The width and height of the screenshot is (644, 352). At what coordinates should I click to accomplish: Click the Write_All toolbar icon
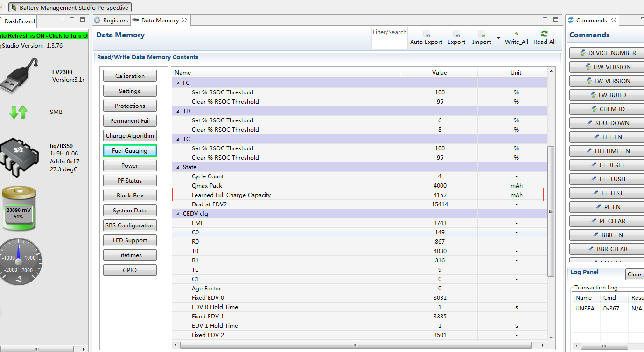coord(516,34)
